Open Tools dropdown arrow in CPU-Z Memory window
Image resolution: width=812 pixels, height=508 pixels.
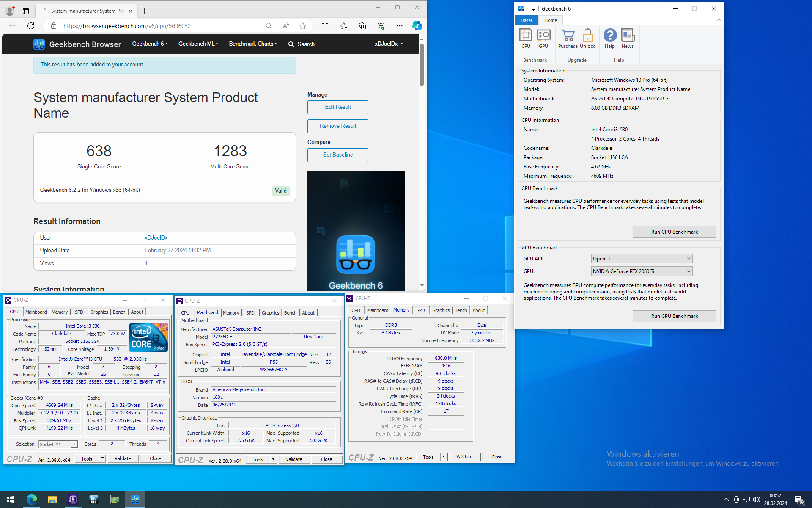tap(444, 457)
